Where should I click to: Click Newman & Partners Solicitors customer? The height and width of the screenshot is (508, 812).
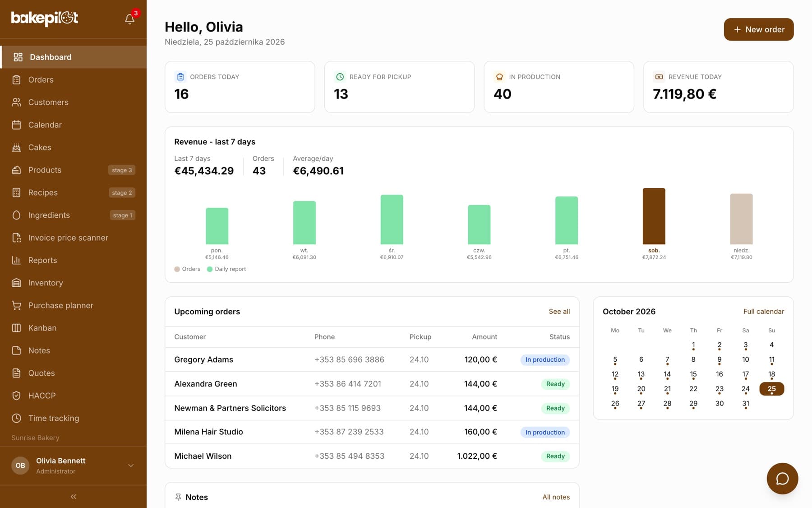(x=230, y=408)
